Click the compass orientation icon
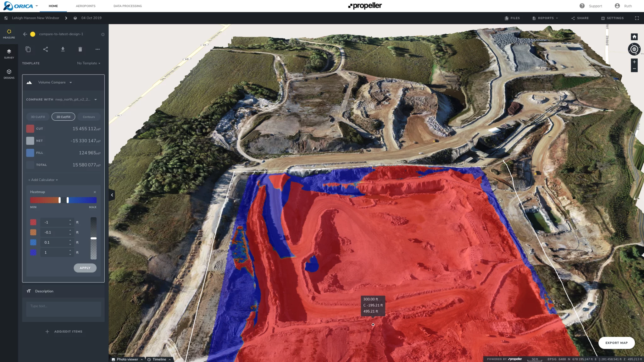The image size is (644, 362). point(634,49)
